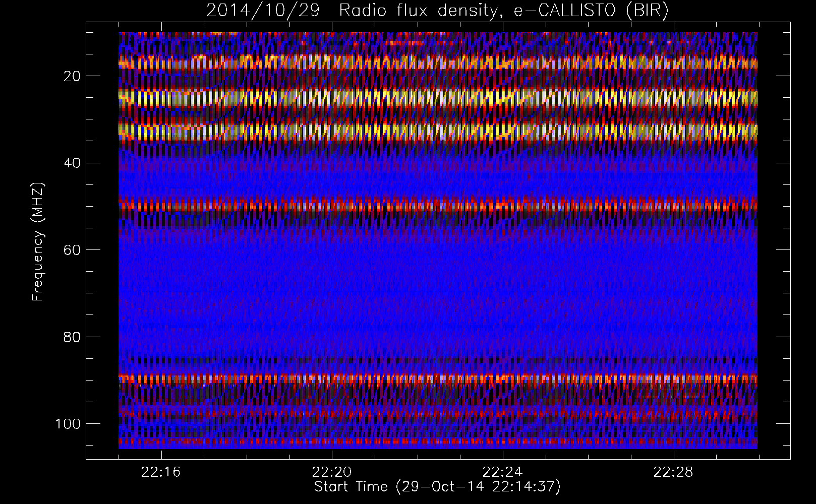Screen dimensions: 816x504
Task: Click the plot title '2014/10/29 Radio flux density, e-CALLISTO (BIR)'
Action: [x=437, y=11]
